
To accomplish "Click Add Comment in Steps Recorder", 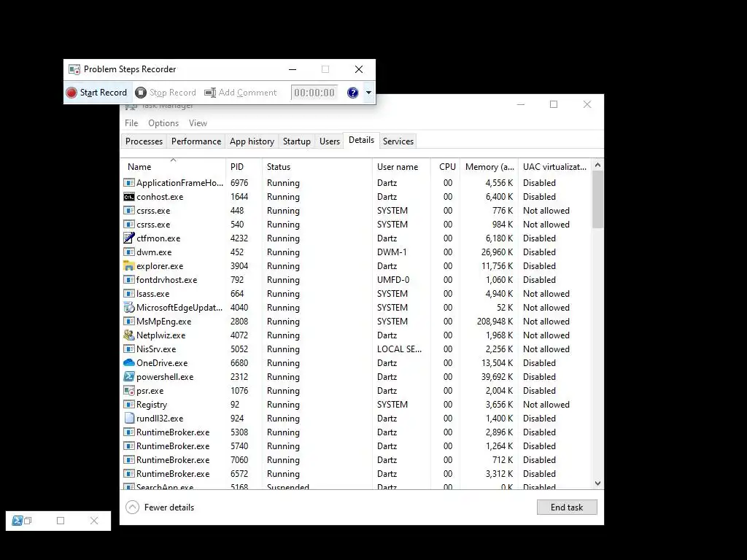I will (241, 93).
